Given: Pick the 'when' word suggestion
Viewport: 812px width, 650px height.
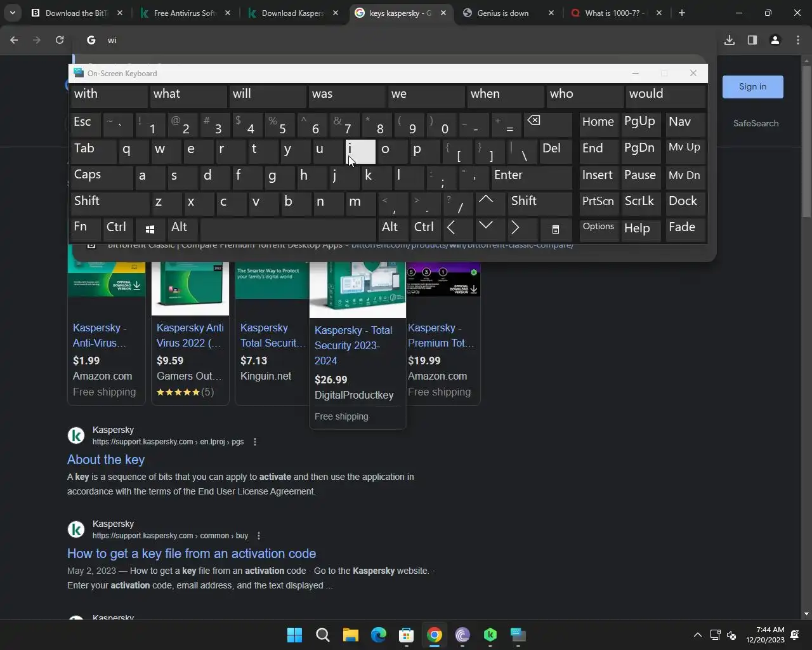Looking at the screenshot, I should tap(505, 96).
